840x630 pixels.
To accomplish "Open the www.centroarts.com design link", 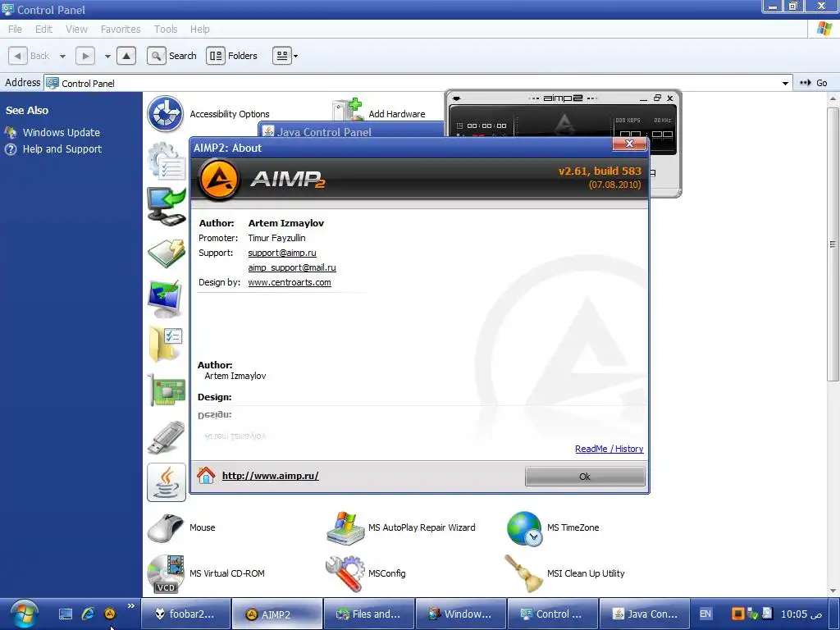I will click(x=290, y=282).
